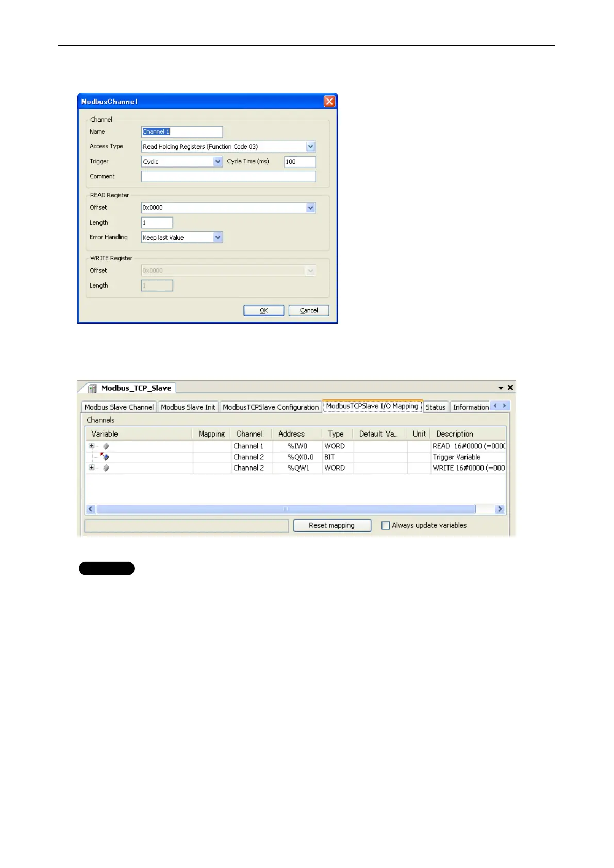
Task: Edit the READ Register Length field
Action: pos(157,223)
